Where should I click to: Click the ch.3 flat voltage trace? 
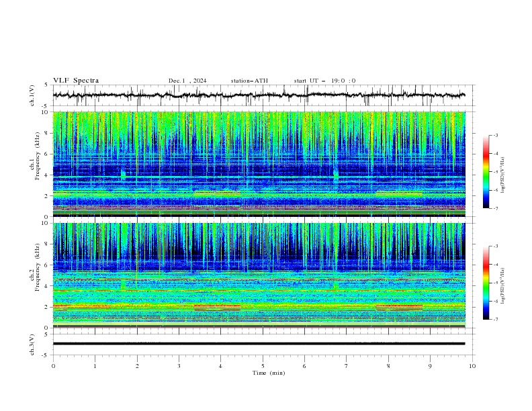point(259,344)
